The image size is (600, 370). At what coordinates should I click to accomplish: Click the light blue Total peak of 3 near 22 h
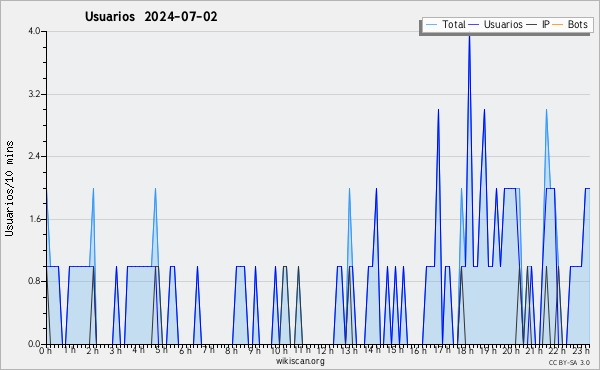pyautogui.click(x=546, y=112)
